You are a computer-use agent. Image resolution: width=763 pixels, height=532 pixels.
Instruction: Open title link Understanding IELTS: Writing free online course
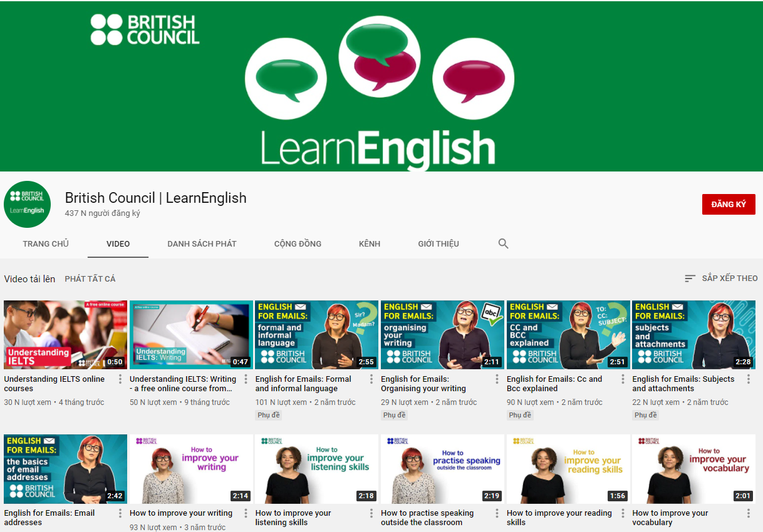pos(183,384)
